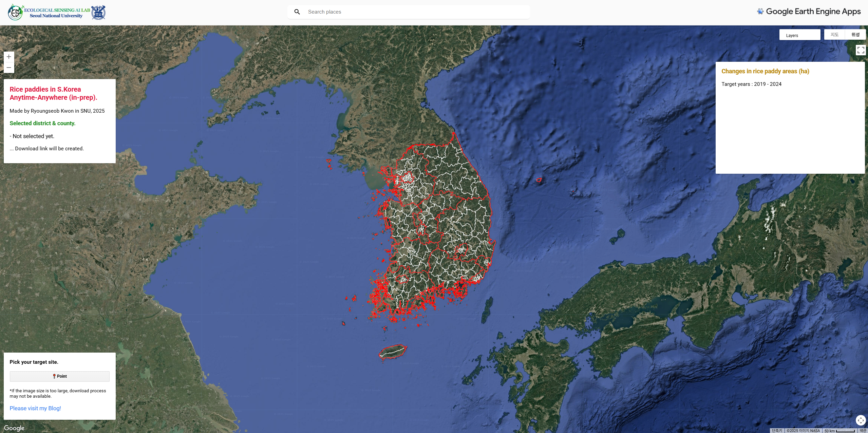
Task: Switch to 지도 map view
Action: 834,35
